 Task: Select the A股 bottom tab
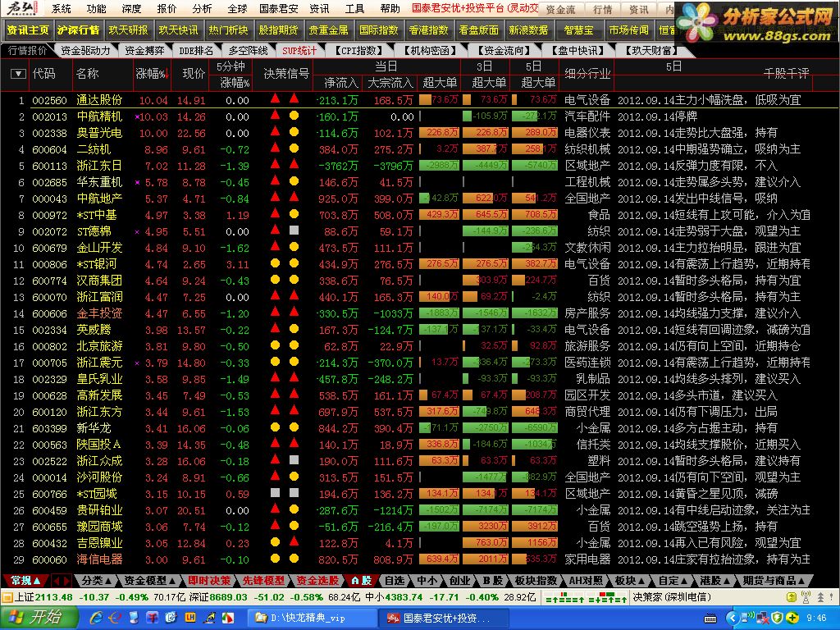(361, 580)
